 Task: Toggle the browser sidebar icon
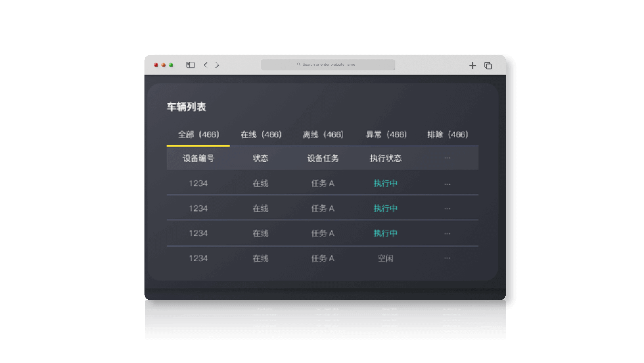coord(190,65)
